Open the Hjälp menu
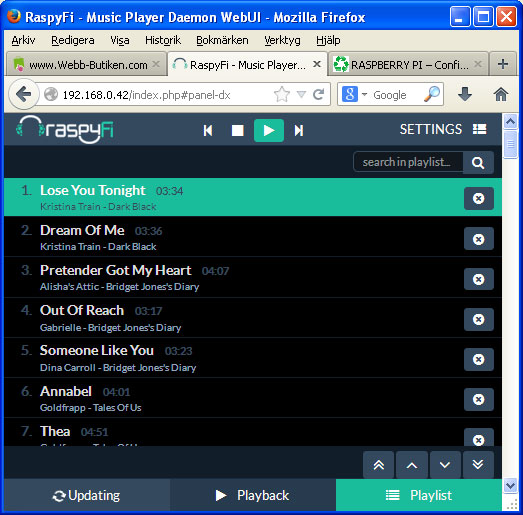This screenshot has height=515, width=523. (x=328, y=40)
